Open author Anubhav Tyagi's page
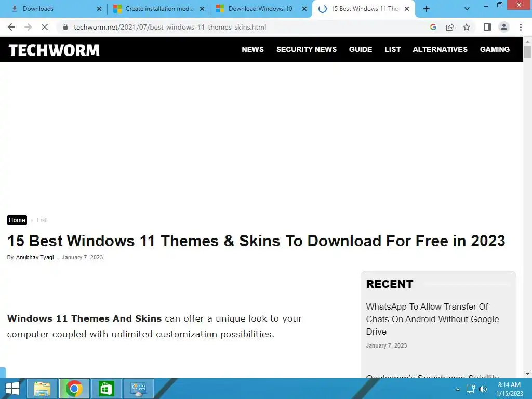Image resolution: width=532 pixels, height=399 pixels. [x=35, y=257]
